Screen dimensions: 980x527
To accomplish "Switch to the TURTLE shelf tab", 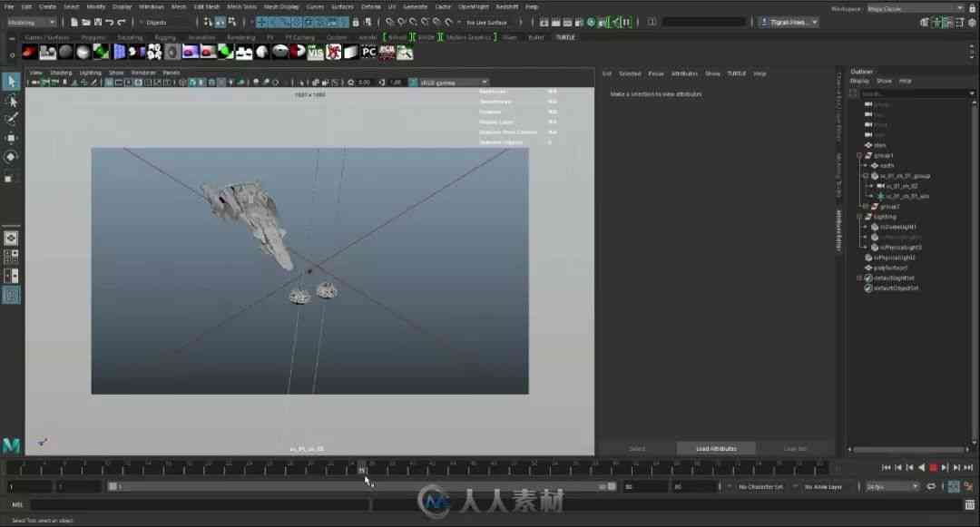I will click(x=565, y=37).
